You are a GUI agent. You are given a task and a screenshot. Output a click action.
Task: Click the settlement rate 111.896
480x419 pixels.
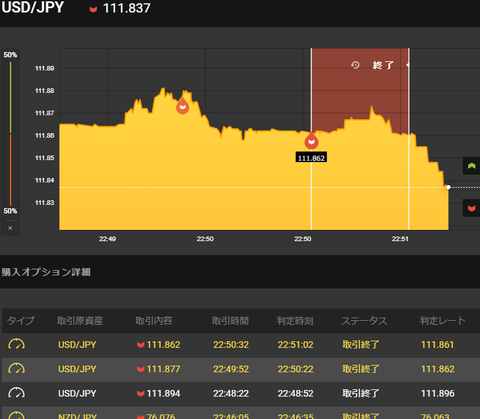(x=438, y=393)
